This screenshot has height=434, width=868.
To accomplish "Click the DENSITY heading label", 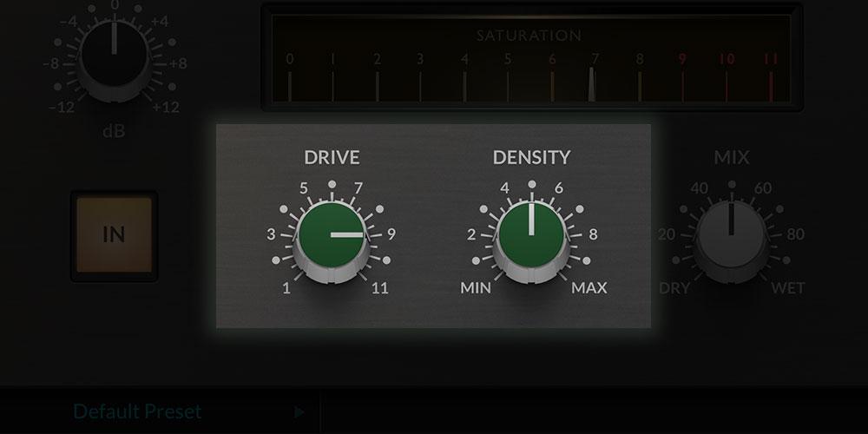I will click(x=531, y=157).
